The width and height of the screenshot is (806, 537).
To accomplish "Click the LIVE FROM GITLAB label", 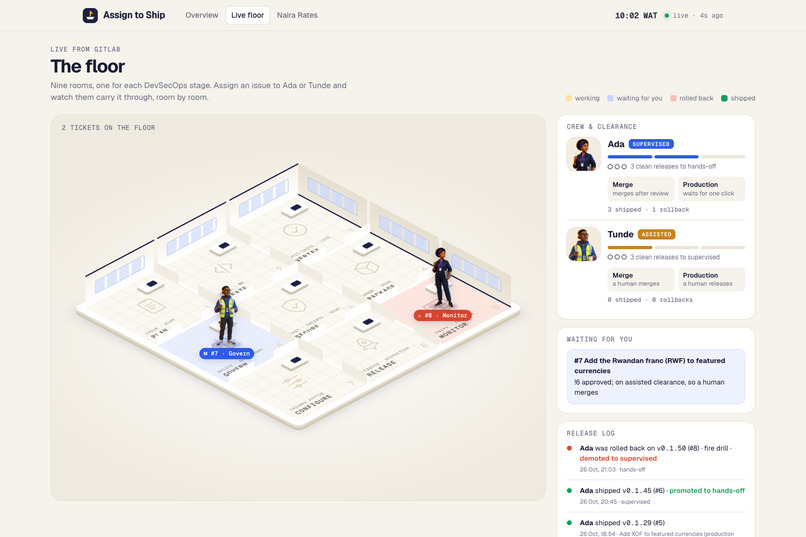I will (x=85, y=49).
